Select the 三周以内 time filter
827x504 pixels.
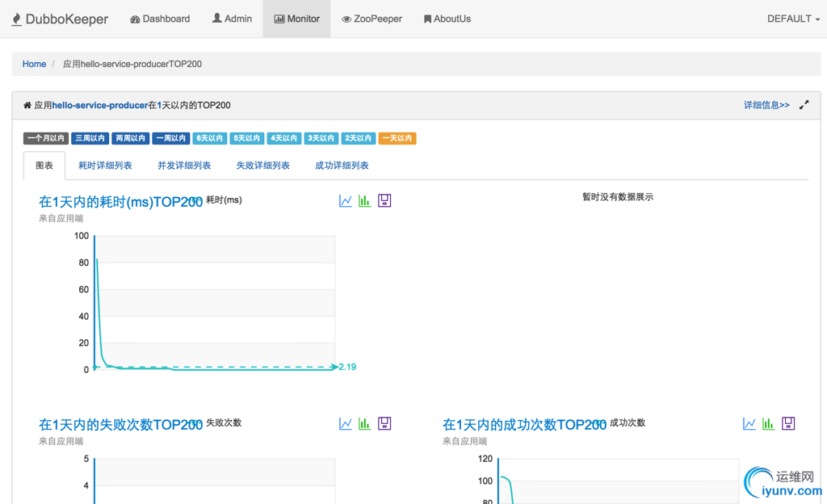(90, 138)
